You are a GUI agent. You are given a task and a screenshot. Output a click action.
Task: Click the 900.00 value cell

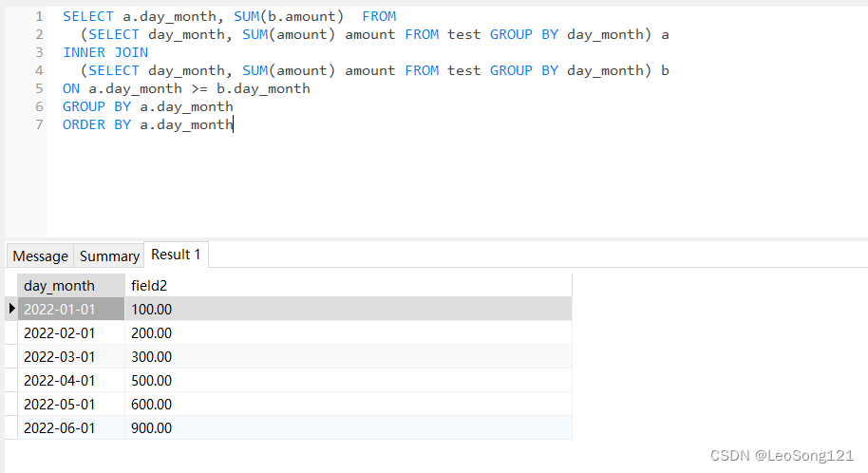(x=152, y=427)
